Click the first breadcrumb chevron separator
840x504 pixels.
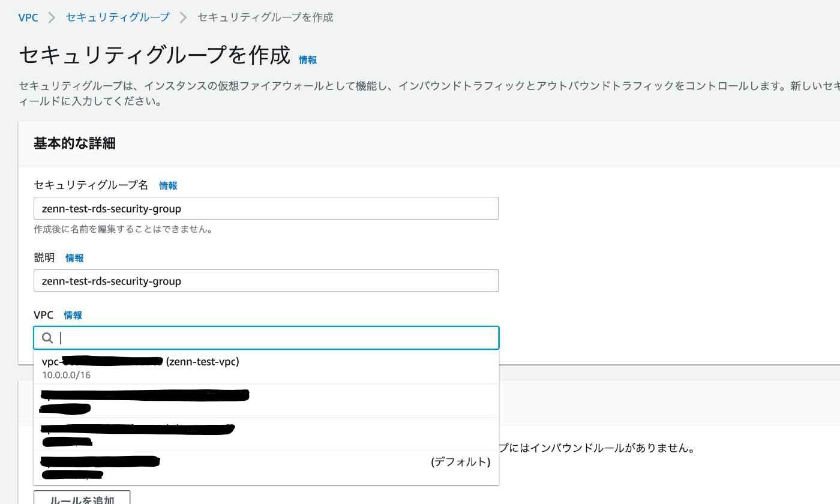click(52, 17)
